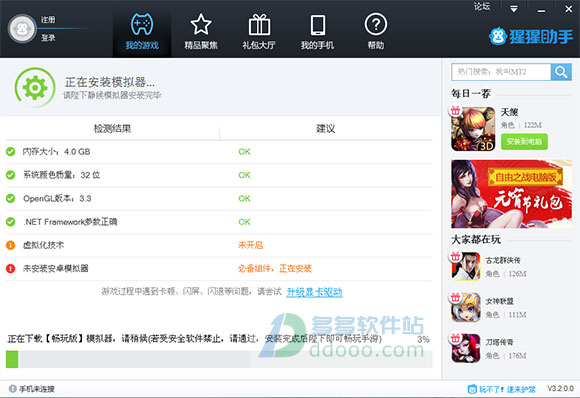
Task: Expand the title bar dropdown menu arrow
Action: point(514,9)
